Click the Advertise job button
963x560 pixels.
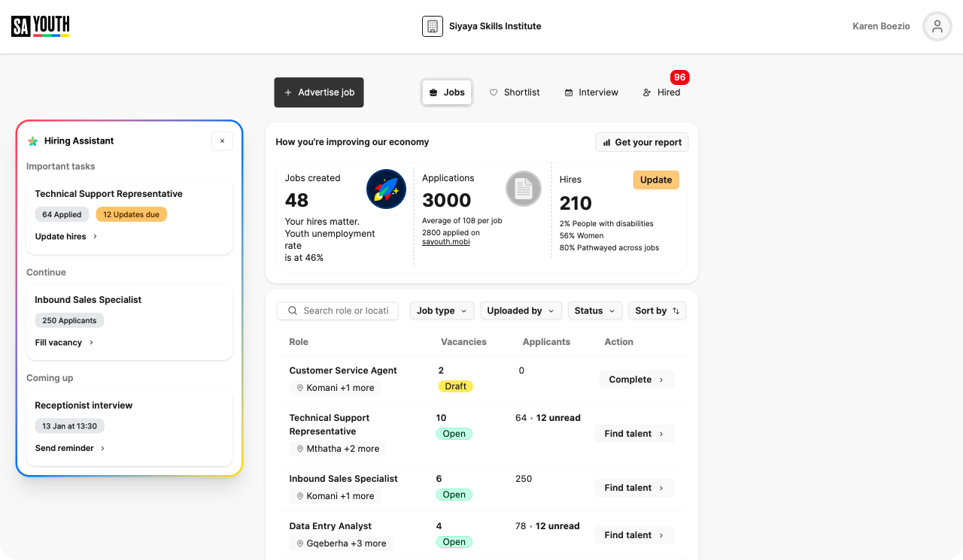[319, 92]
